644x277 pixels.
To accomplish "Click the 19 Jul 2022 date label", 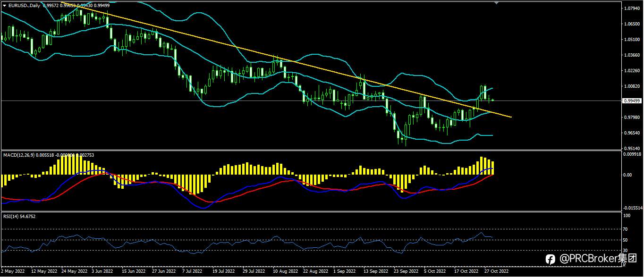I will [x=223, y=272].
